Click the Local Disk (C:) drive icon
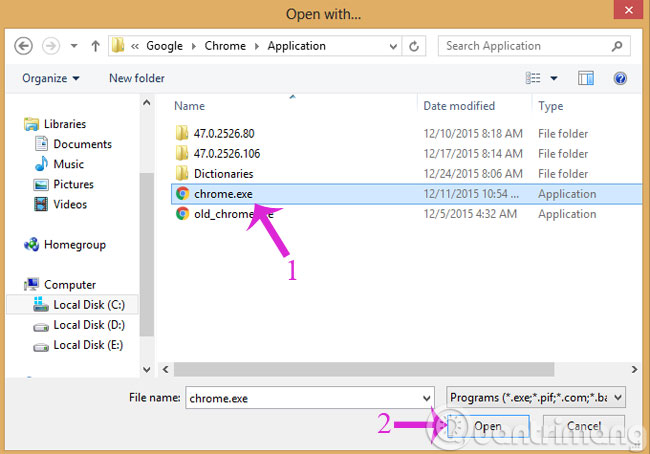 pyautogui.click(x=41, y=304)
